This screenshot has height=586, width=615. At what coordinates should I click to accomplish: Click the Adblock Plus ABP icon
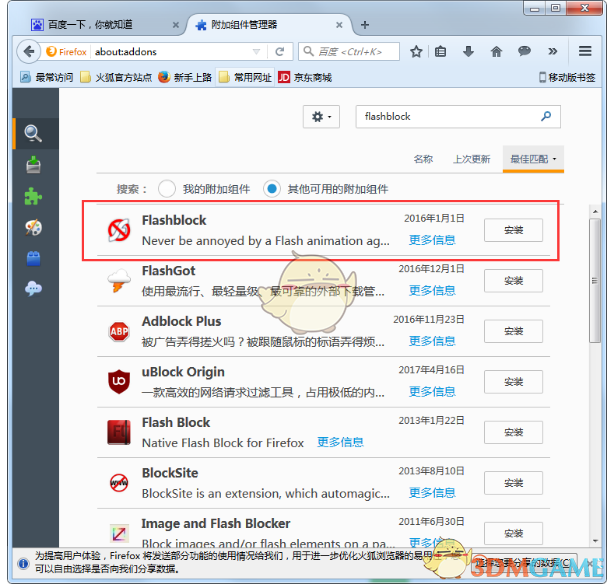pyautogui.click(x=119, y=331)
